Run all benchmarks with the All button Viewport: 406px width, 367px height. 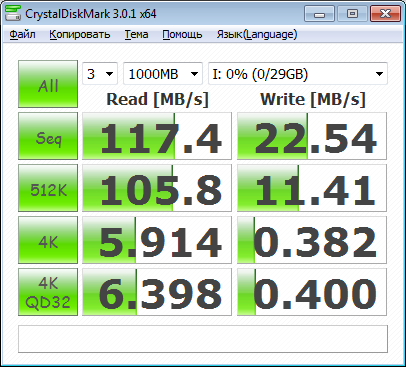[48, 84]
